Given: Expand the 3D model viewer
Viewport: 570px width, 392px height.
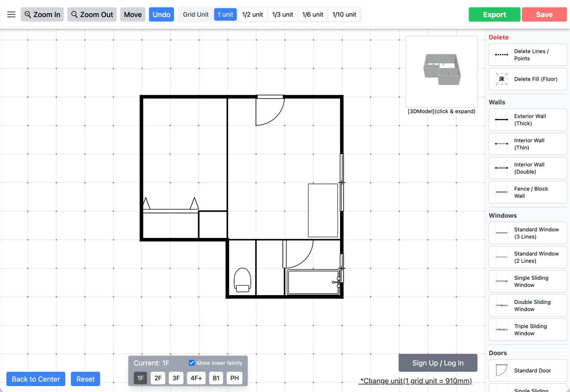Looking at the screenshot, I should coord(441,72).
